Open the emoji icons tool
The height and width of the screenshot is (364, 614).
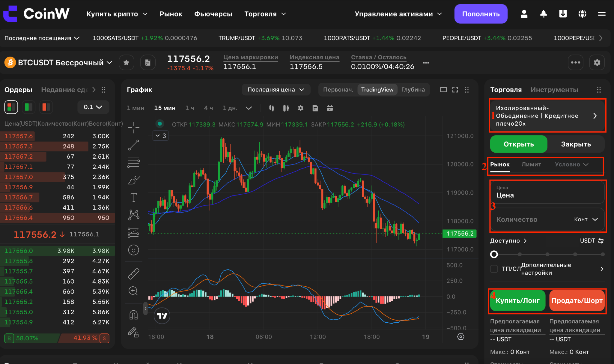pyautogui.click(x=134, y=250)
